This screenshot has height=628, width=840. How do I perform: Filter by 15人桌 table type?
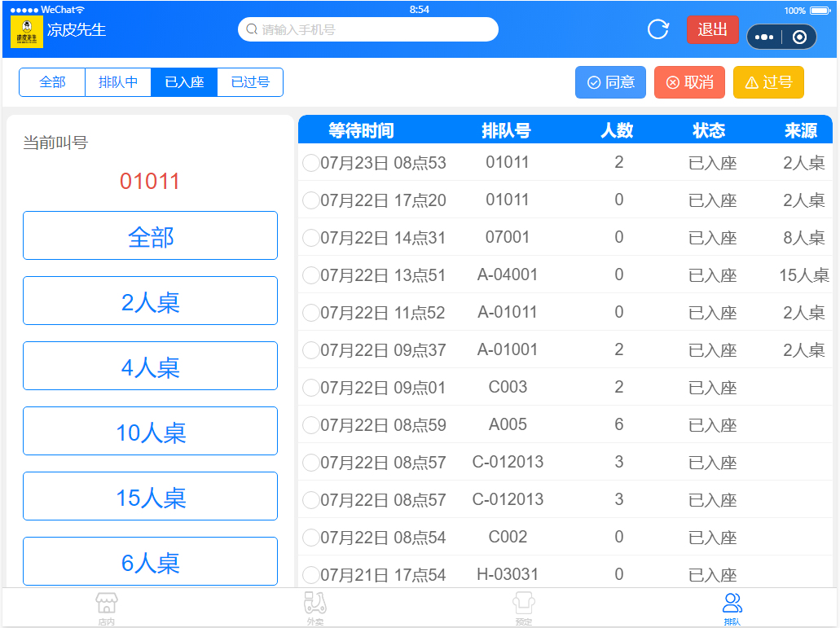click(150, 496)
